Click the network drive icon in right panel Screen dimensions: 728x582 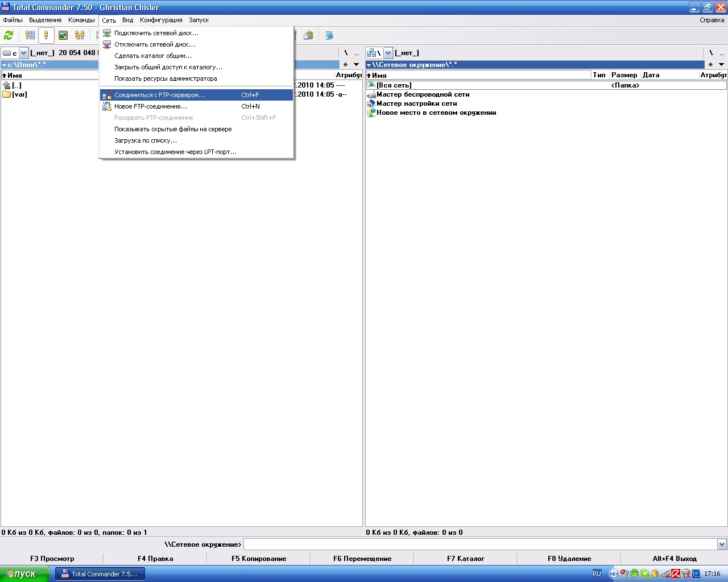tap(371, 53)
